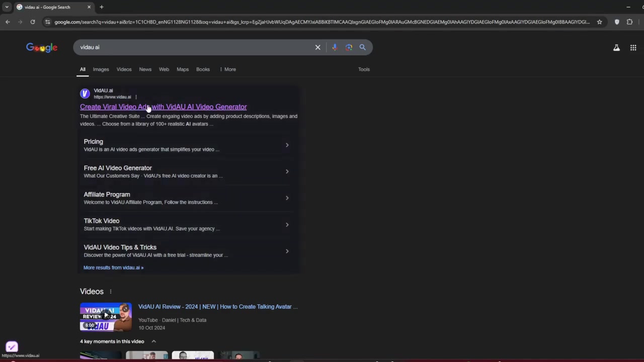Open the extensions puzzle icon
The image size is (644, 362).
coord(629,22)
